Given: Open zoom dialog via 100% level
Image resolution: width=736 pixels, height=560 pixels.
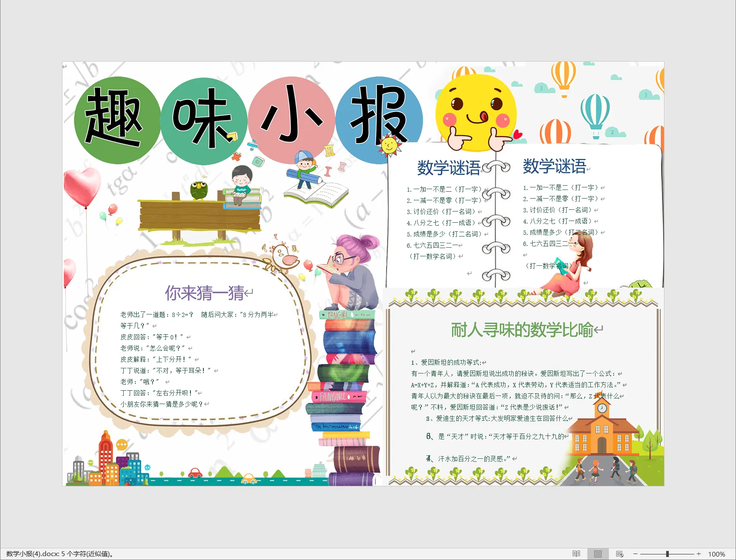Looking at the screenshot, I should click(x=716, y=554).
